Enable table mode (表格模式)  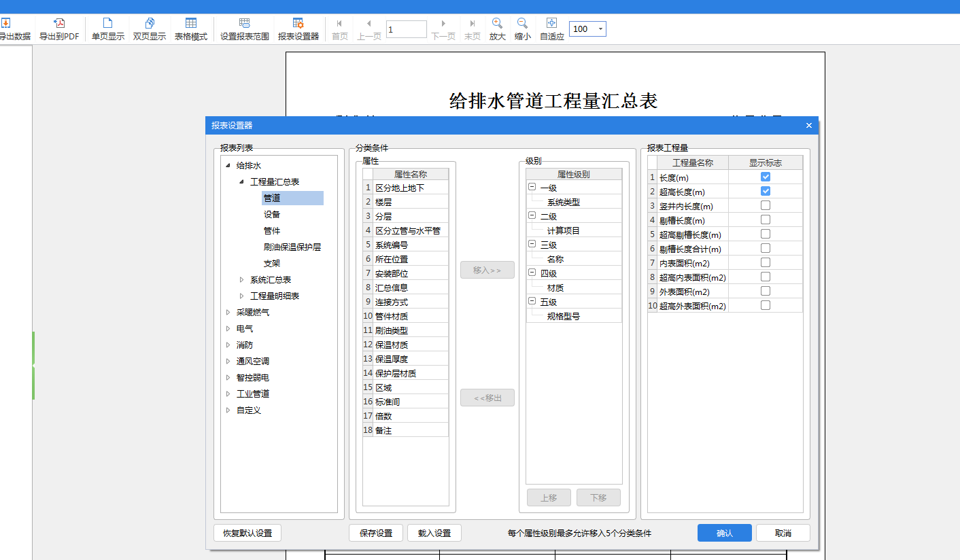coord(191,29)
